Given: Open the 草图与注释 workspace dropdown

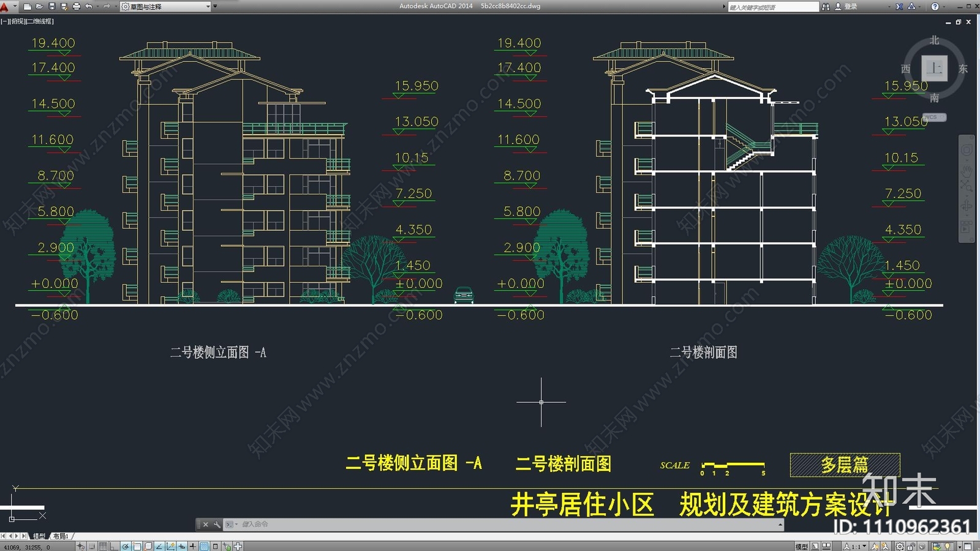Looking at the screenshot, I should (x=165, y=7).
